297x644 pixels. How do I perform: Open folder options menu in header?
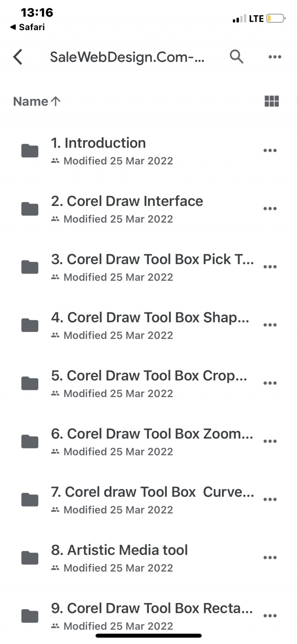[x=275, y=57]
